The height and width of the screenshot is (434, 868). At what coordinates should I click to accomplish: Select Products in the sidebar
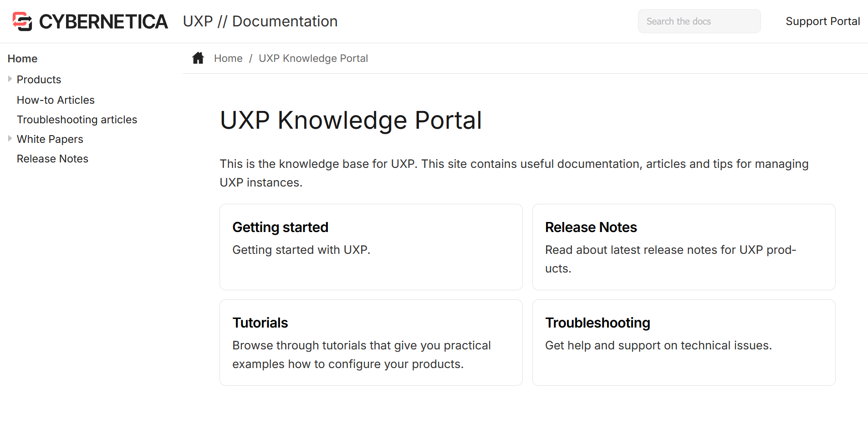coord(39,80)
